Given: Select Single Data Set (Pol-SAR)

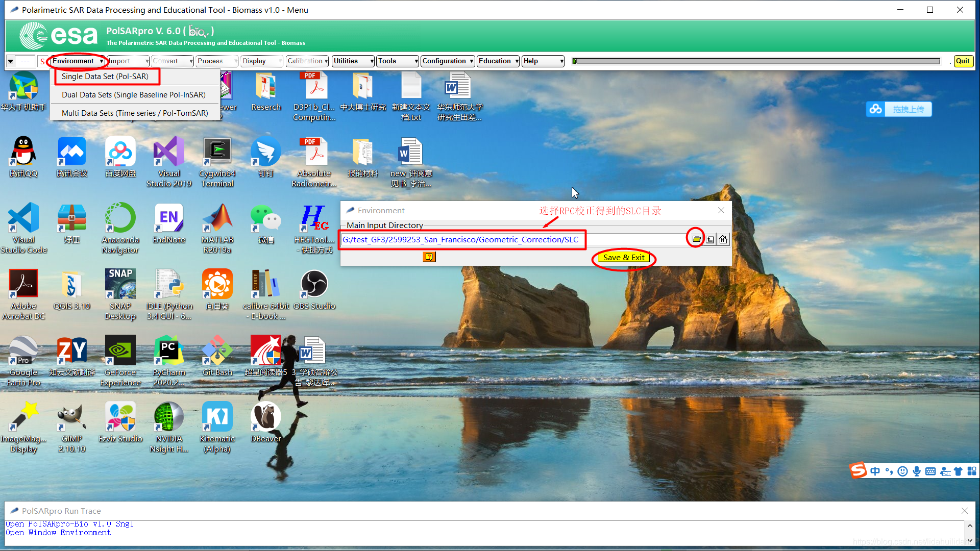Looking at the screenshot, I should pyautogui.click(x=105, y=77).
